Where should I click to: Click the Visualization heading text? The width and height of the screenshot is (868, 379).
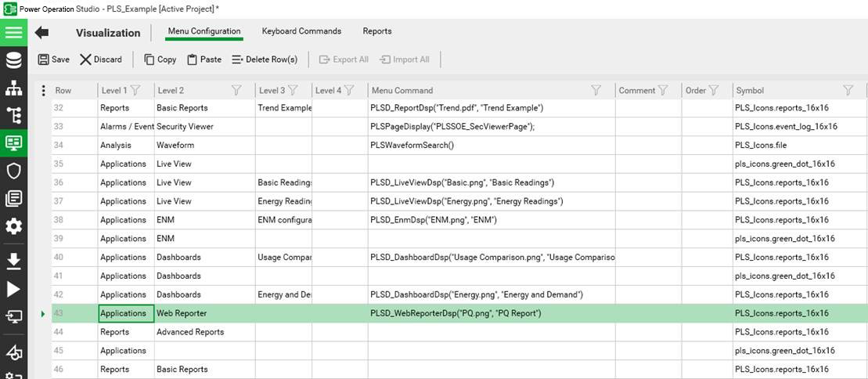pos(109,33)
